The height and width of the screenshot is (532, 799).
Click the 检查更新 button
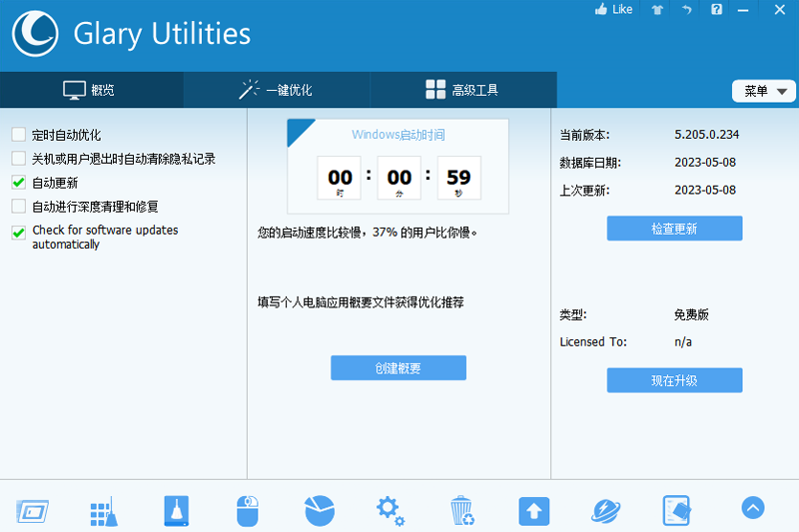674,229
